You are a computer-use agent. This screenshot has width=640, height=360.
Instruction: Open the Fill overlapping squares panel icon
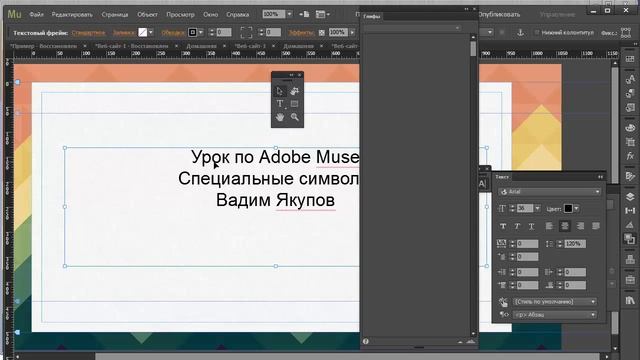tap(630, 239)
